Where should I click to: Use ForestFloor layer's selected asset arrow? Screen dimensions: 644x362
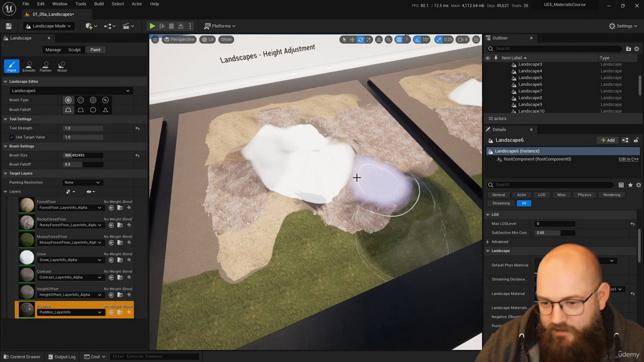(112, 208)
